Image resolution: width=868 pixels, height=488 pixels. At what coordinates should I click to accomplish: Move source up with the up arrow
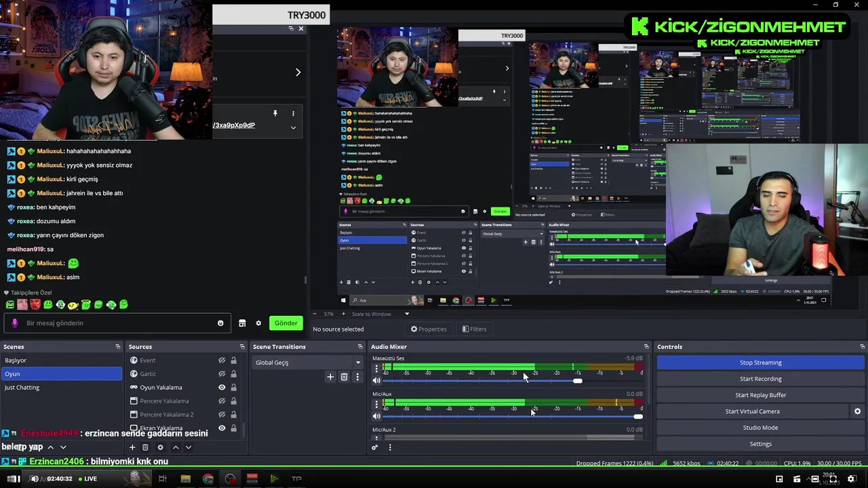[x=176, y=447]
